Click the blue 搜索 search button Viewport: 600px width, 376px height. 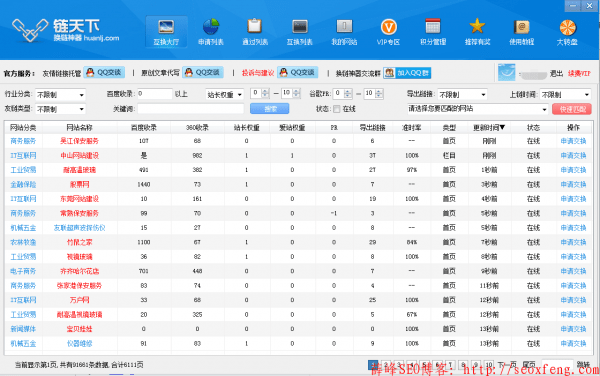(269, 109)
